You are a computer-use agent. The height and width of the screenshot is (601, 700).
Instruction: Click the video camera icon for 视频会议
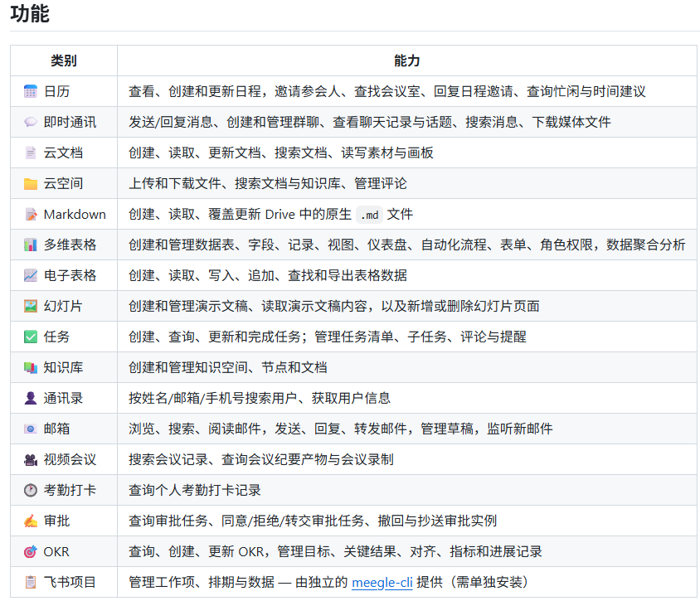(31, 459)
